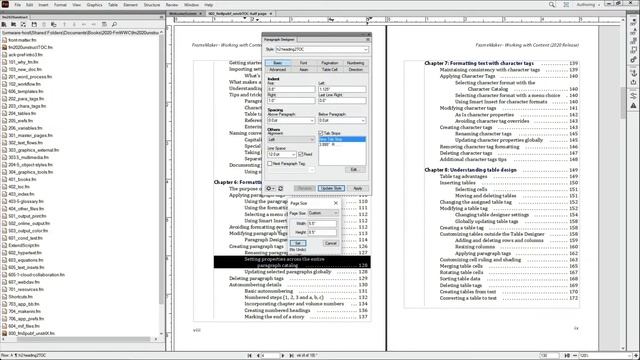Image resolution: width=640 pixels, height=360 pixels.
Task: Select New Tab Stop in tab stops list
Action: (342, 139)
